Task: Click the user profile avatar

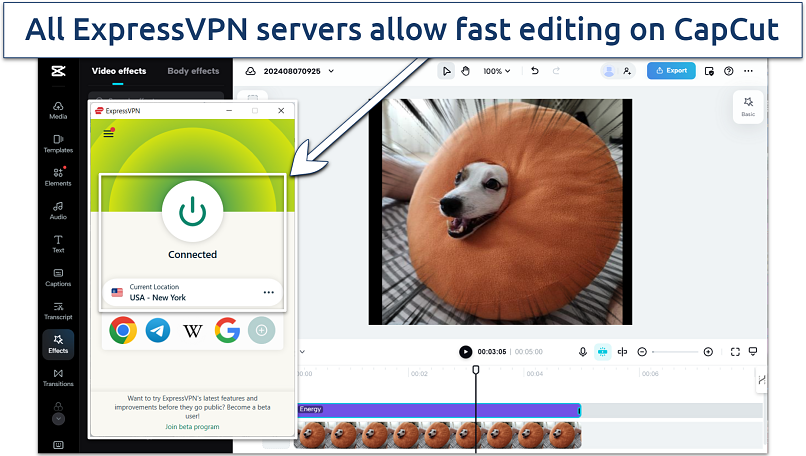Action: point(609,71)
